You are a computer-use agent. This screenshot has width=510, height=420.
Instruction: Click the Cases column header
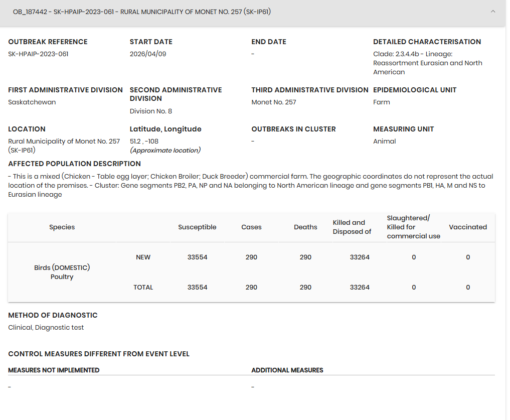point(251,227)
